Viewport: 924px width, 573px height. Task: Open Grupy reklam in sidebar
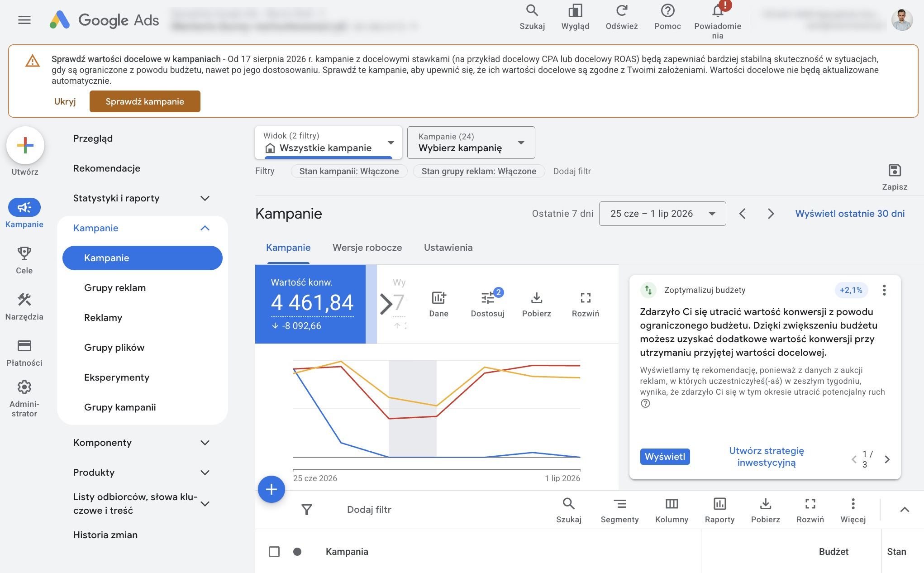115,288
